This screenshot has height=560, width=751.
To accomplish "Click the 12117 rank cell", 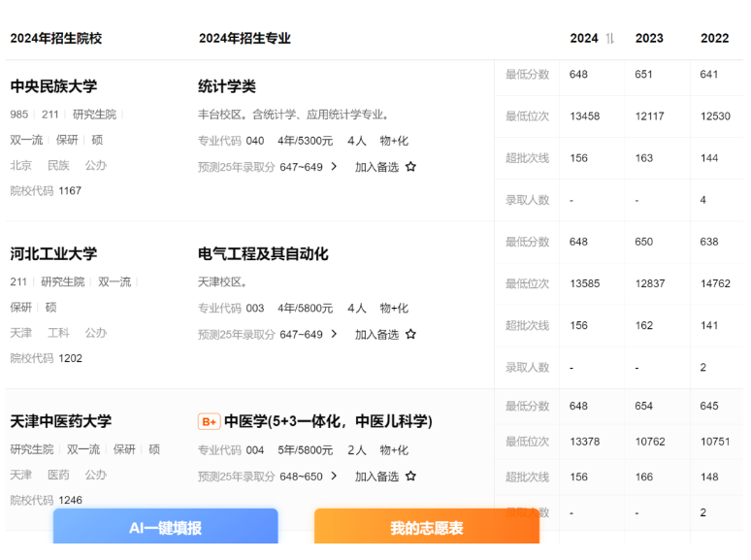I will [x=650, y=116].
